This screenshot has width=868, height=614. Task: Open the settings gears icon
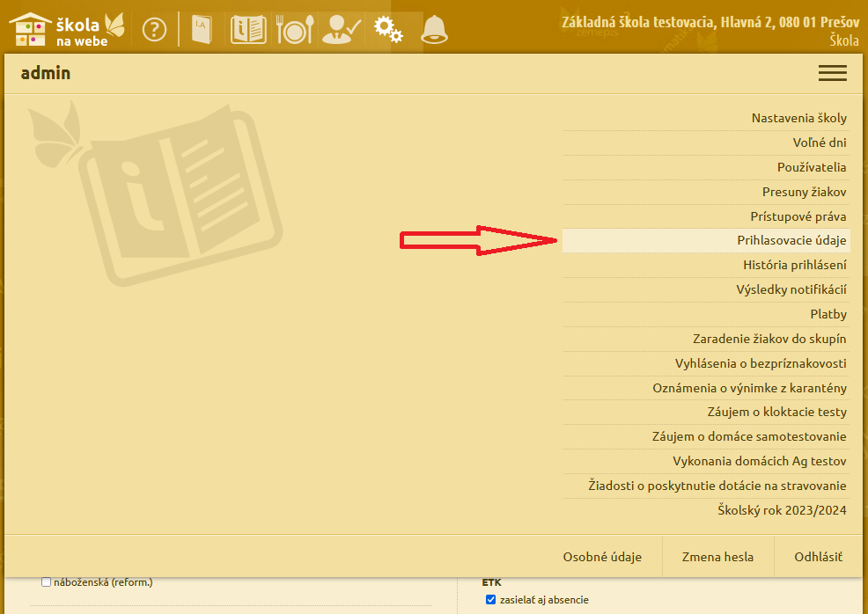[x=388, y=29]
